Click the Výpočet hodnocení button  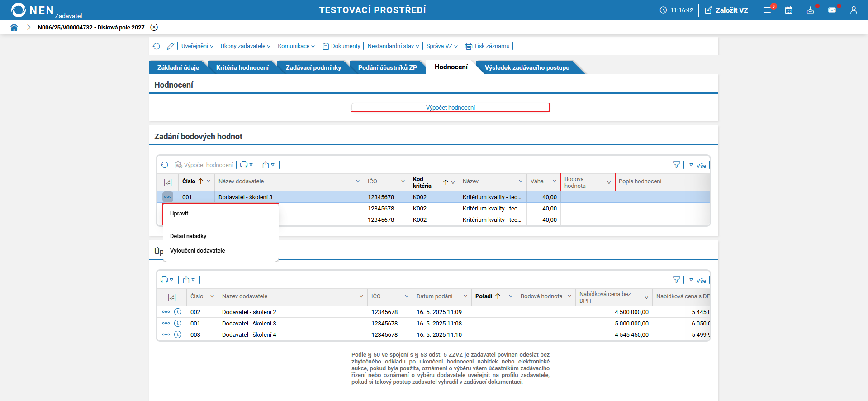point(450,107)
